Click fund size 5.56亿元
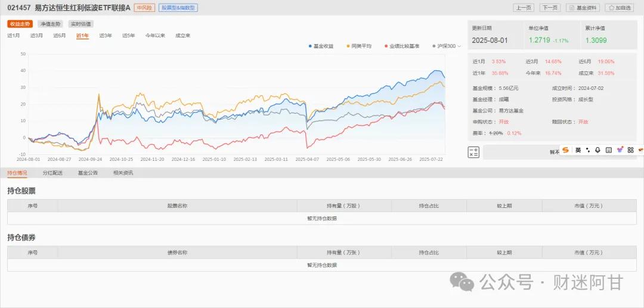The width and height of the screenshot is (644, 308). pos(509,88)
